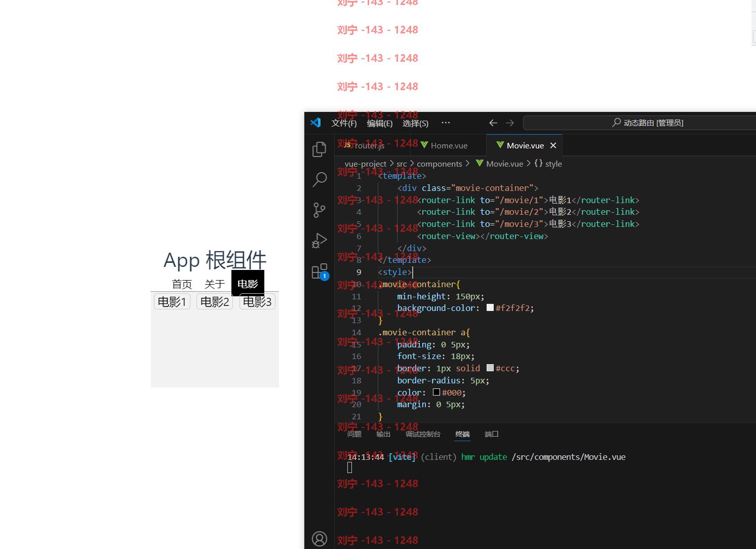The height and width of the screenshot is (549, 756).
Task: Switch to the 调试控制台 panel tab
Action: pyautogui.click(x=423, y=434)
